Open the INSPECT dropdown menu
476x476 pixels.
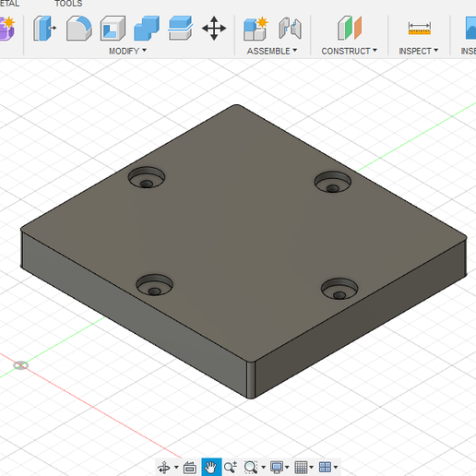point(419,51)
